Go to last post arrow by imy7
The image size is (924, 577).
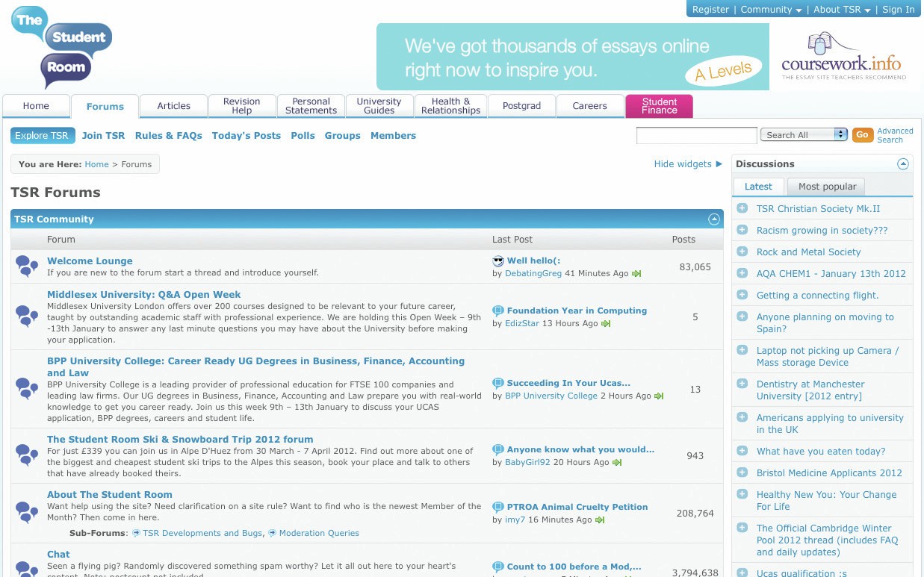pos(600,520)
